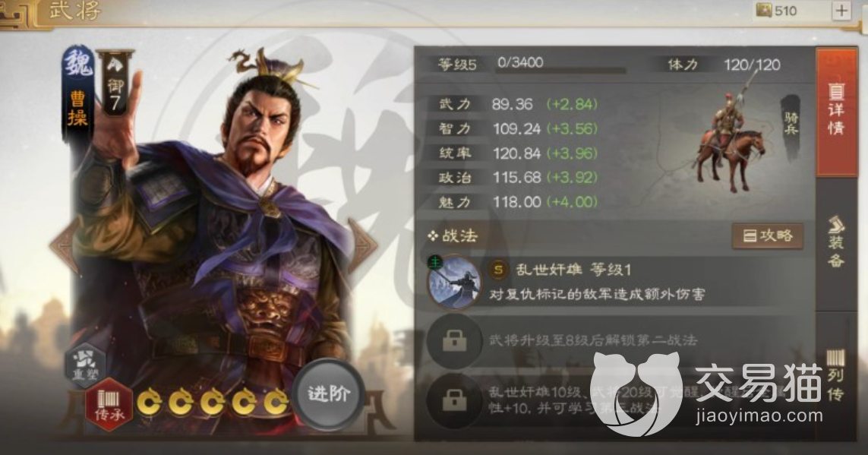868x455 pixels.
Task: Open the 攻略 strategy guide button
Action: pos(767,235)
